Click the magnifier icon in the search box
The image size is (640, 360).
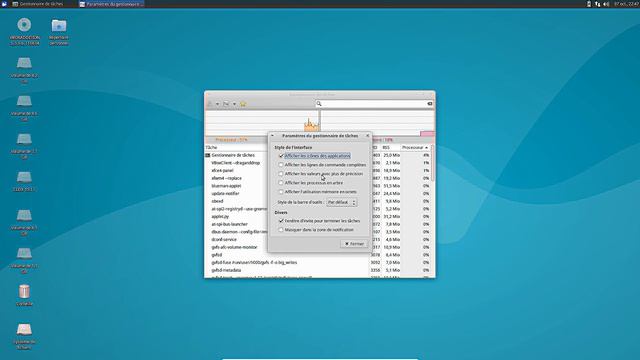coord(319,104)
